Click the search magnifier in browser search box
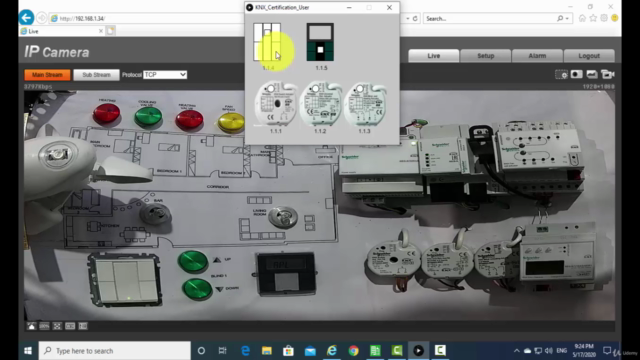Viewport: 640px width, 360px height. [560, 18]
